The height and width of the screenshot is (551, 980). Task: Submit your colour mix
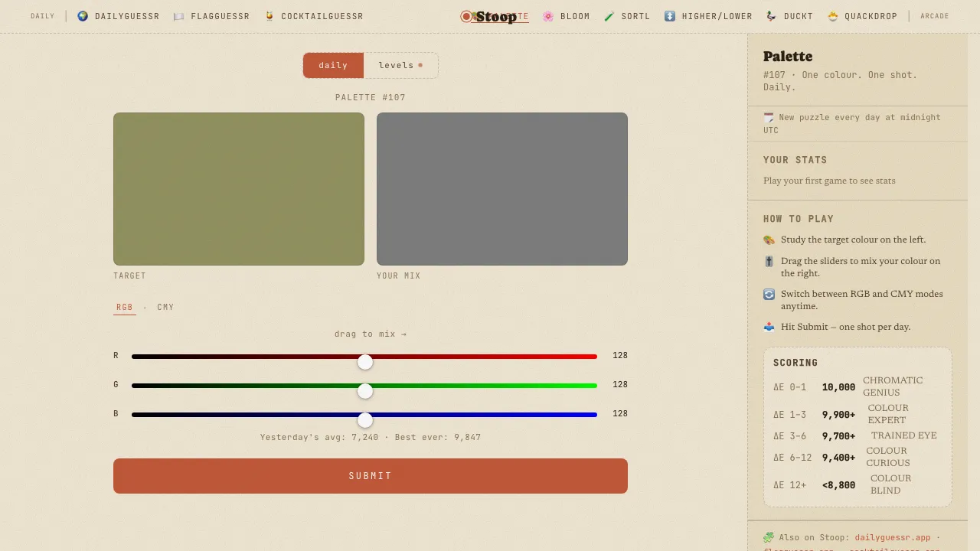click(x=371, y=476)
